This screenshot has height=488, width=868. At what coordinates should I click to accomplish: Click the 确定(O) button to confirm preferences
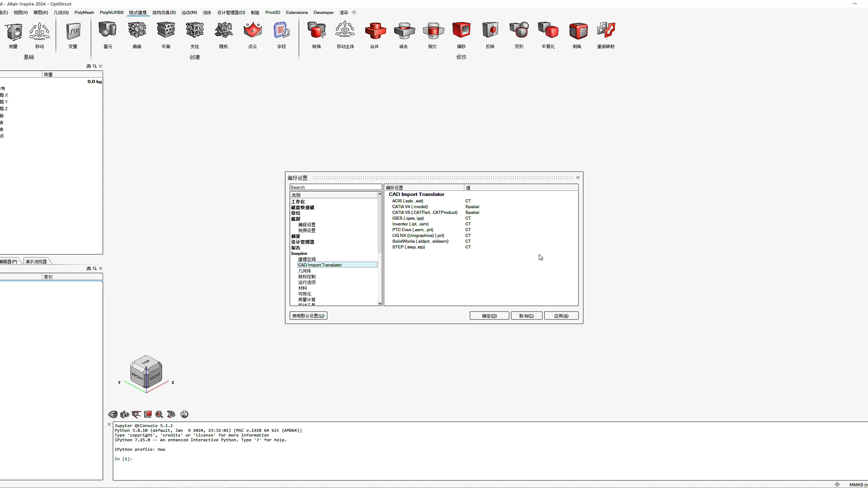(489, 316)
